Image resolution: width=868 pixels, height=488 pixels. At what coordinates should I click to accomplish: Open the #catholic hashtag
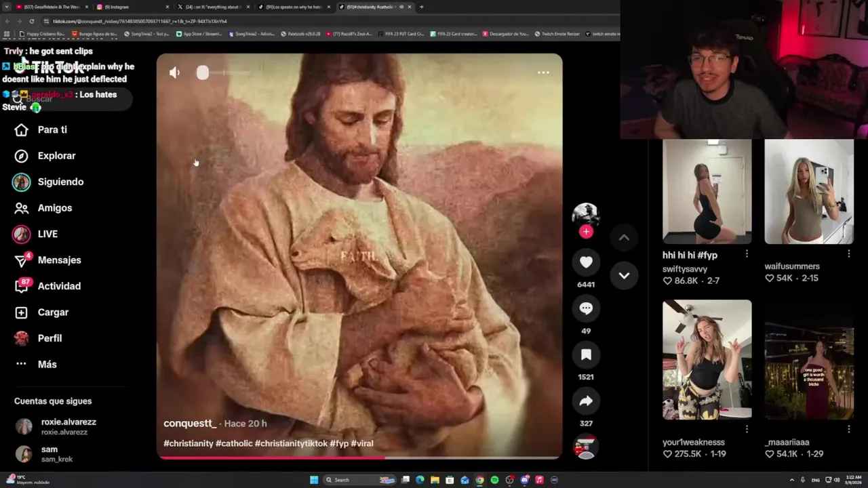(x=234, y=443)
